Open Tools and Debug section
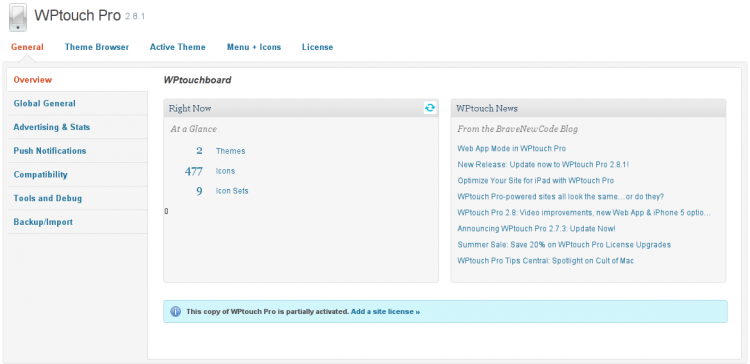 click(77, 198)
